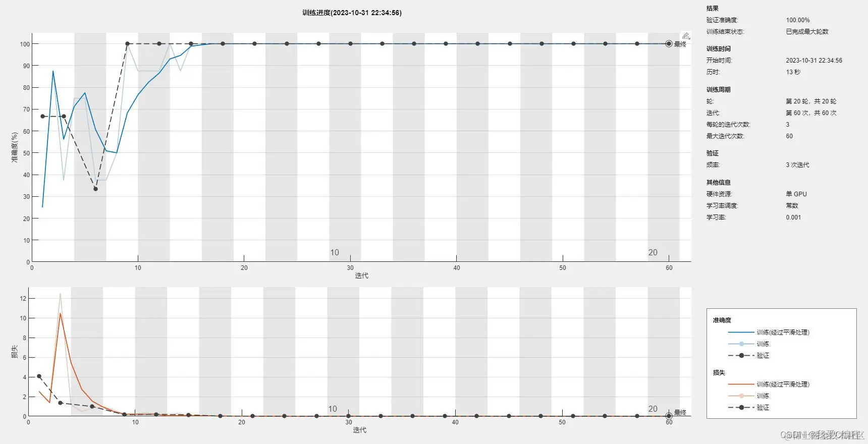Select the 3 次迭代 frequency value
This screenshot has height=444, width=868.
797,165
